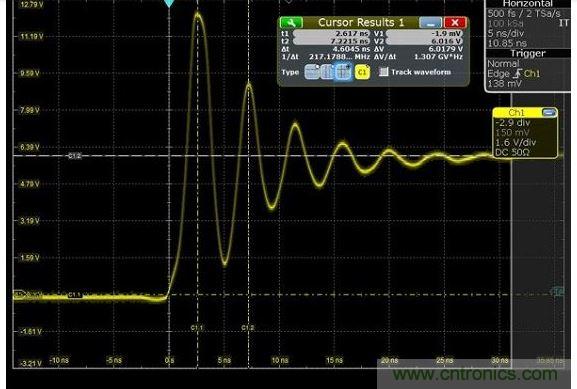Open the Horizontal settings header
The width and height of the screenshot is (577, 389).
click(x=528, y=4)
